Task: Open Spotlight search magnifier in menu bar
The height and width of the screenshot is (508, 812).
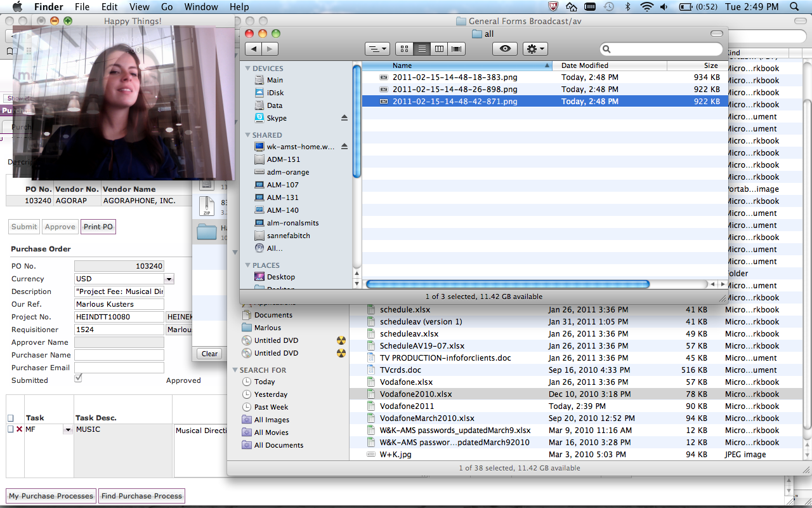Action: point(795,7)
